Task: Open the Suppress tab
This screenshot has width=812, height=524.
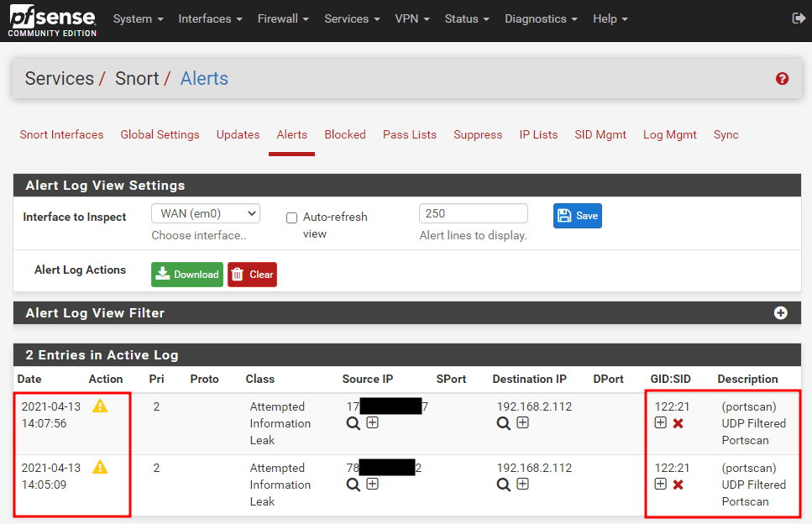Action: point(478,134)
